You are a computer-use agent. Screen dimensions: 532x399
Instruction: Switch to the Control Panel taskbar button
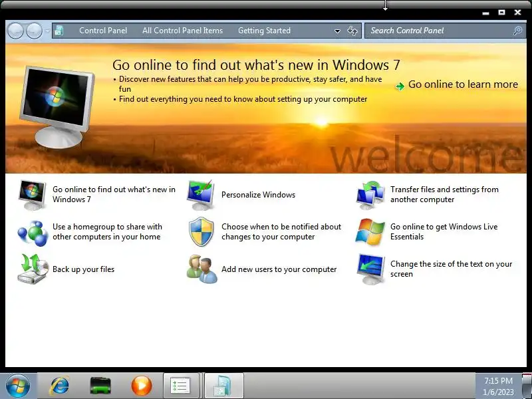tap(224, 386)
